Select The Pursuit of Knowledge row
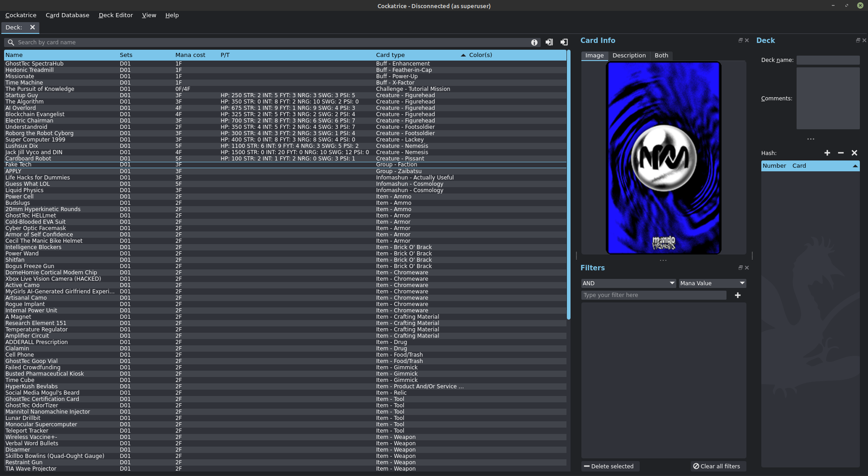 pos(285,89)
